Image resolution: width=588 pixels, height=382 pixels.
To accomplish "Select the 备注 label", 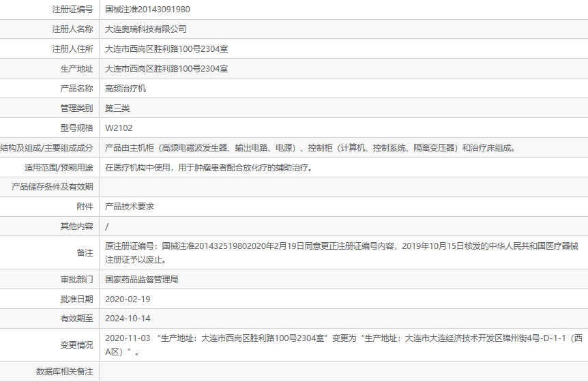I will [85, 252].
